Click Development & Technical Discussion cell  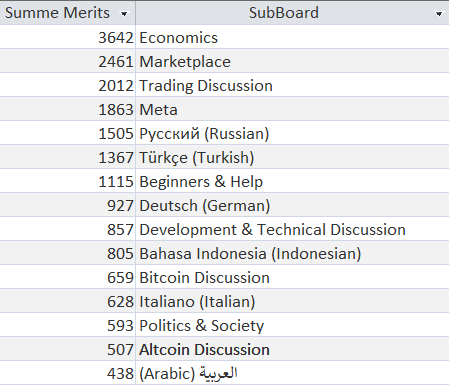click(x=292, y=229)
